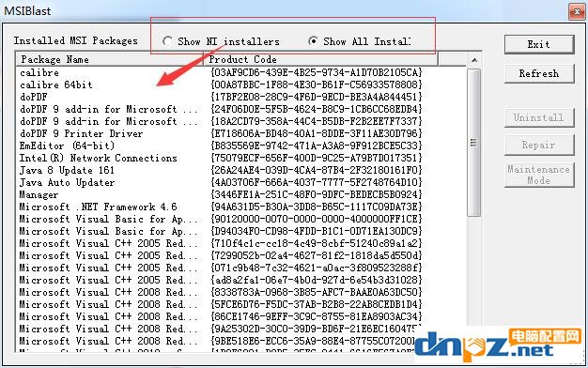Open Maintenance Mode
The image size is (588, 368).
point(539,175)
